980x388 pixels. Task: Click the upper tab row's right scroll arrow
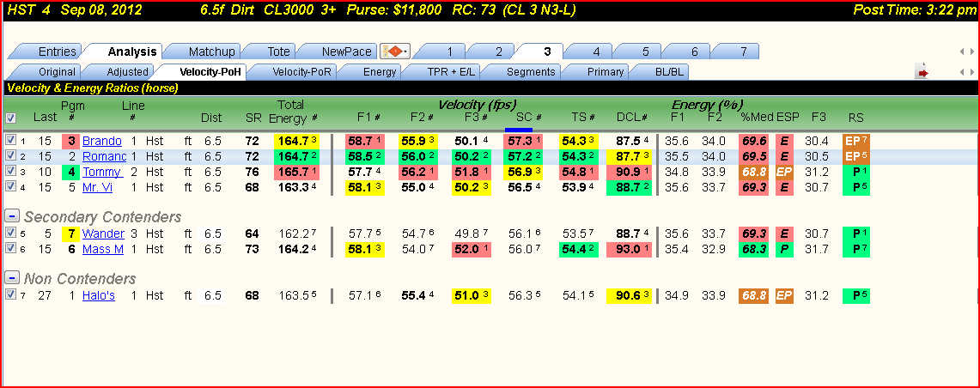(972, 52)
